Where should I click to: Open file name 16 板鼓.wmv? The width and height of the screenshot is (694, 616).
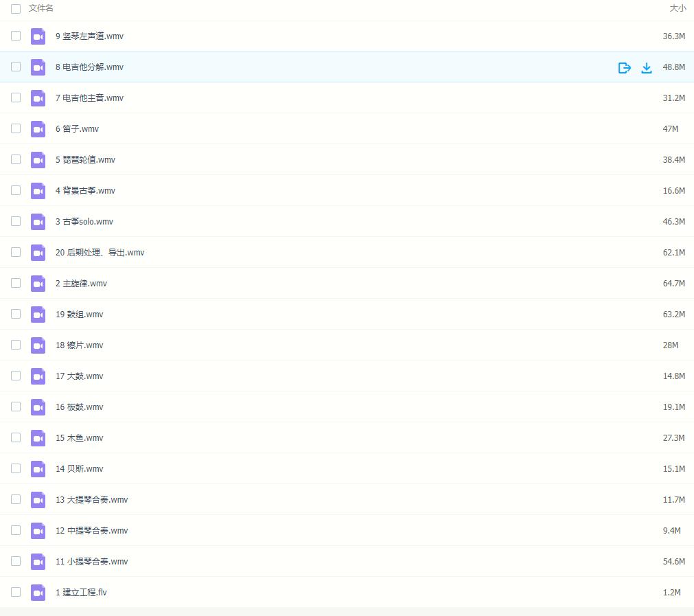coord(79,407)
